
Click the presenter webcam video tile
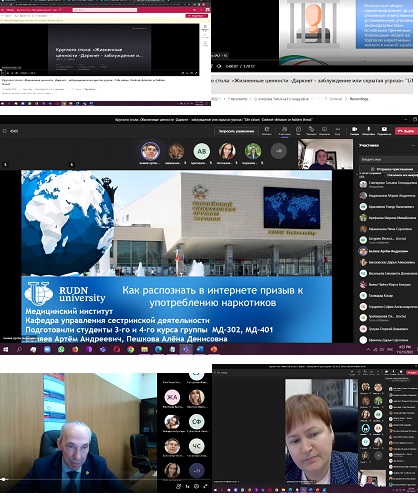click(325, 154)
